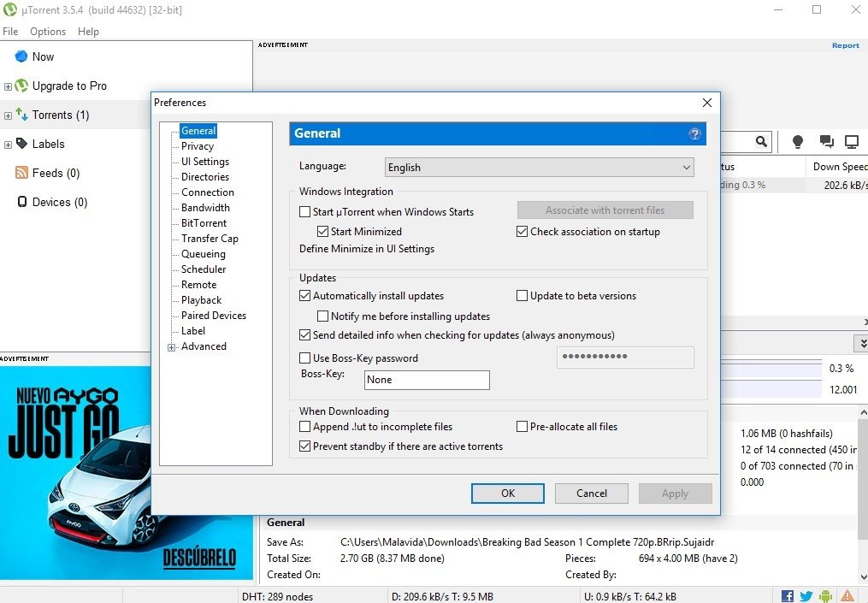The height and width of the screenshot is (603, 868).
Task: Check Notify me before installing updates
Action: click(322, 316)
